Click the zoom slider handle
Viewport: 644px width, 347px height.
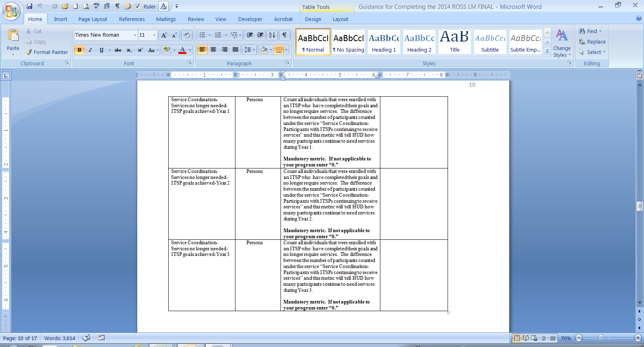click(x=601, y=338)
